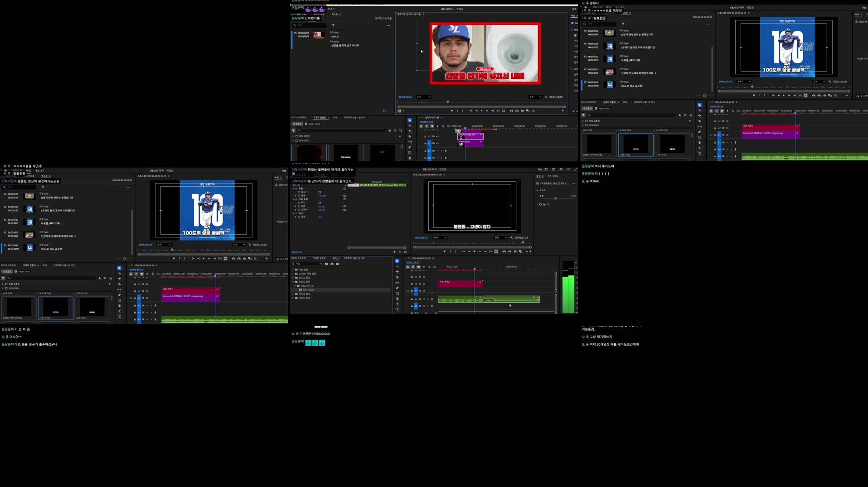The width and height of the screenshot is (868, 487).
Task: Select the Selection tool in black-preview Premiere window
Action: pyautogui.click(x=398, y=261)
